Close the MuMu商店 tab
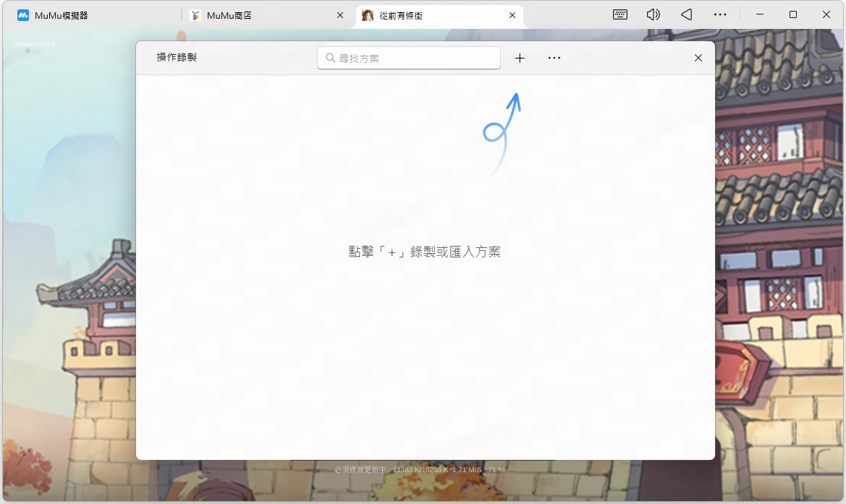846x504 pixels. 340,16
